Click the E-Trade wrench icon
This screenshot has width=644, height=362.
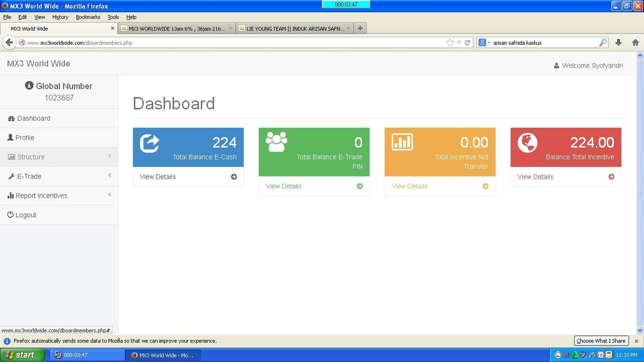[x=12, y=176]
